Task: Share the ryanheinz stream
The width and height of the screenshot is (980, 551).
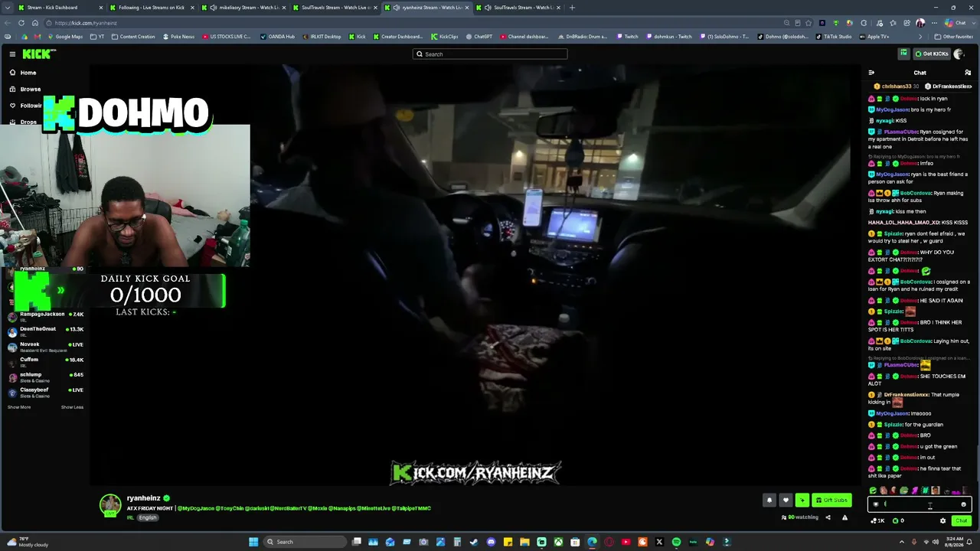Action: (828, 517)
